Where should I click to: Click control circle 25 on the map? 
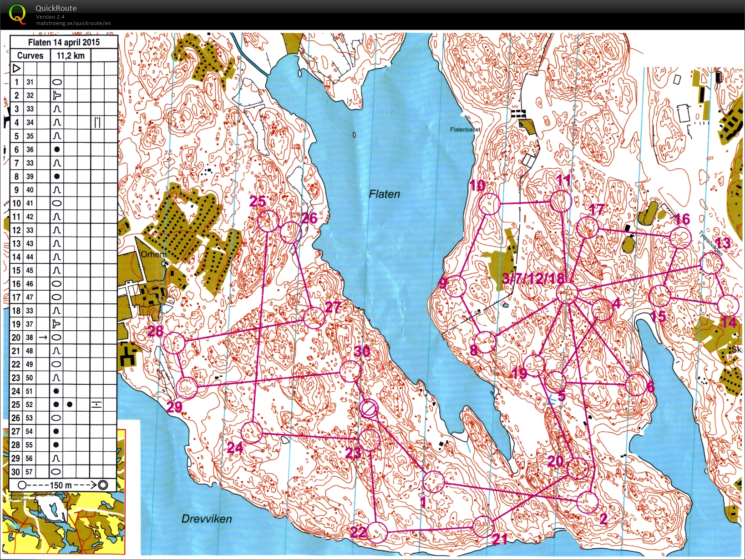268,221
